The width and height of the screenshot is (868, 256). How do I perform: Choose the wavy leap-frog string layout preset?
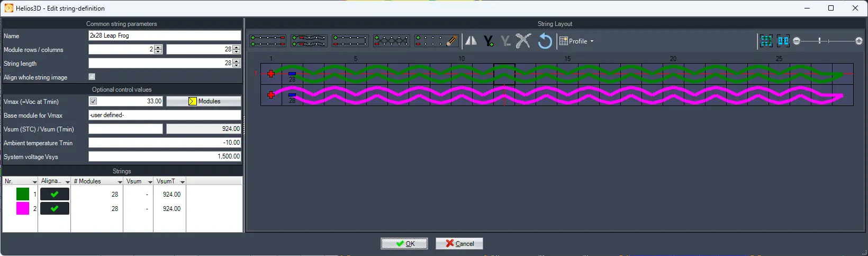pyautogui.click(x=309, y=41)
